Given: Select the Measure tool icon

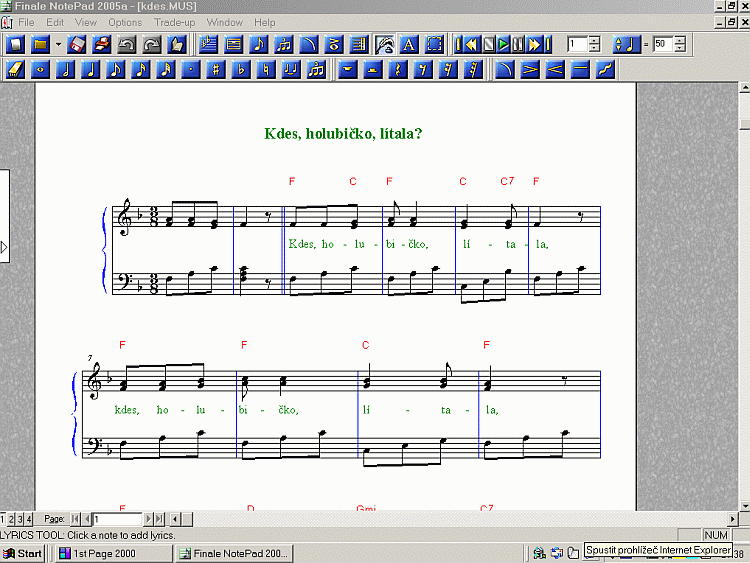Looking at the screenshot, I should pos(233,44).
